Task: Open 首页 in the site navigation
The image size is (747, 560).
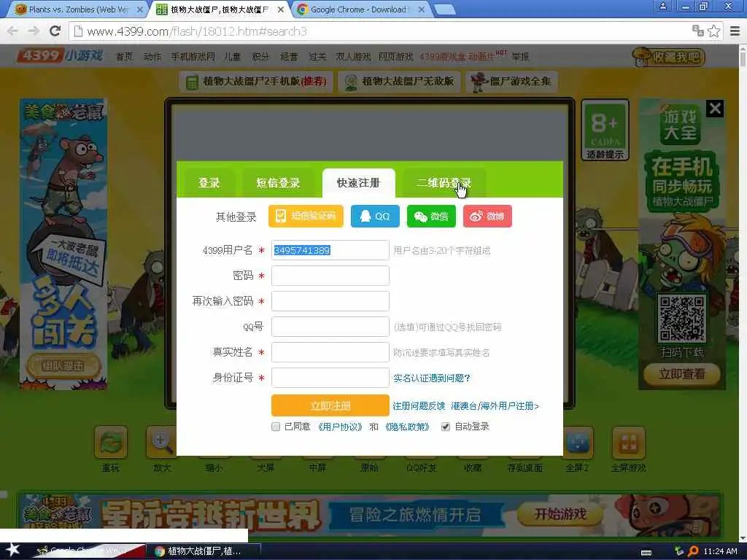Action: (x=125, y=57)
